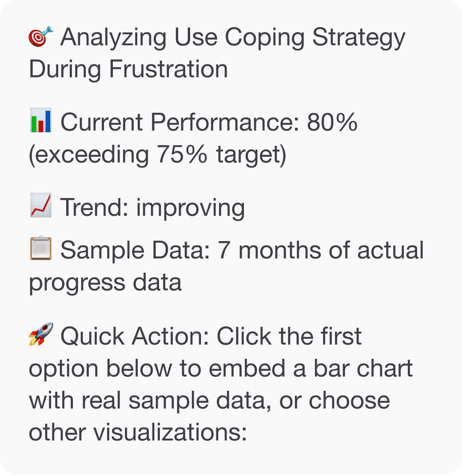Click the clipboard emoji icon

coord(41,248)
